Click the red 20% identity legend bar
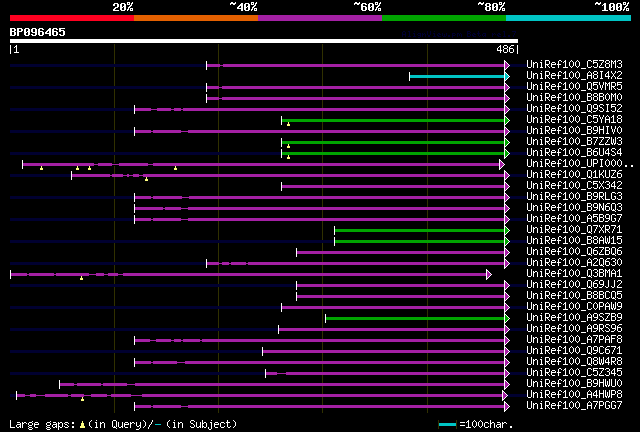Image resolution: width=640 pixels, height=432 pixels. (x=72, y=18)
